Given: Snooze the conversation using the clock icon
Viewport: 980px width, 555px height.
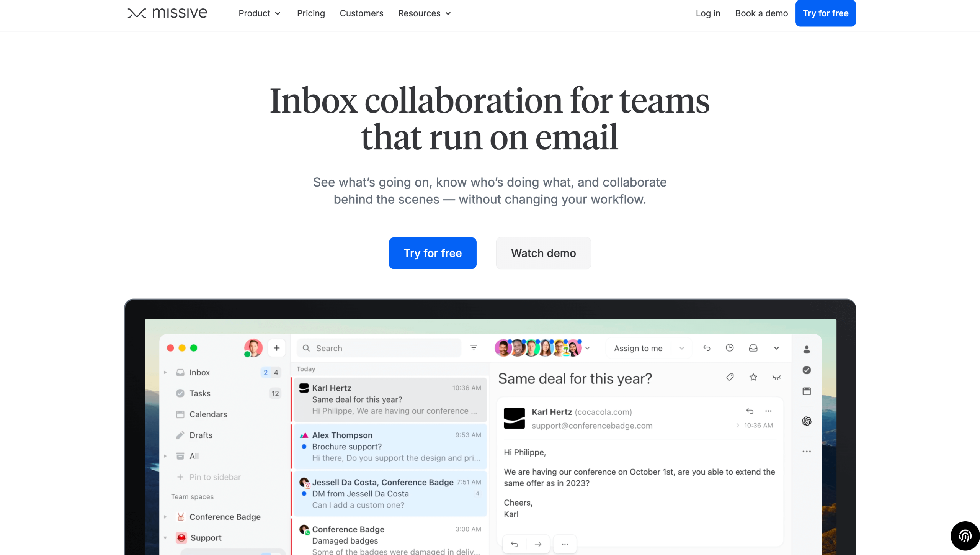Looking at the screenshot, I should [x=730, y=348].
